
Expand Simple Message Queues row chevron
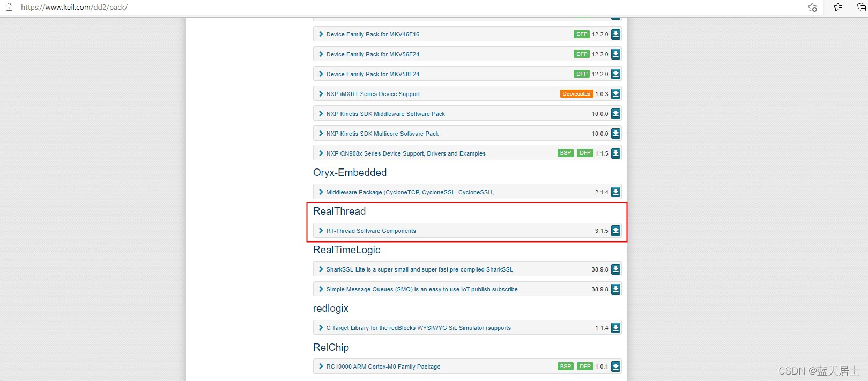[321, 289]
